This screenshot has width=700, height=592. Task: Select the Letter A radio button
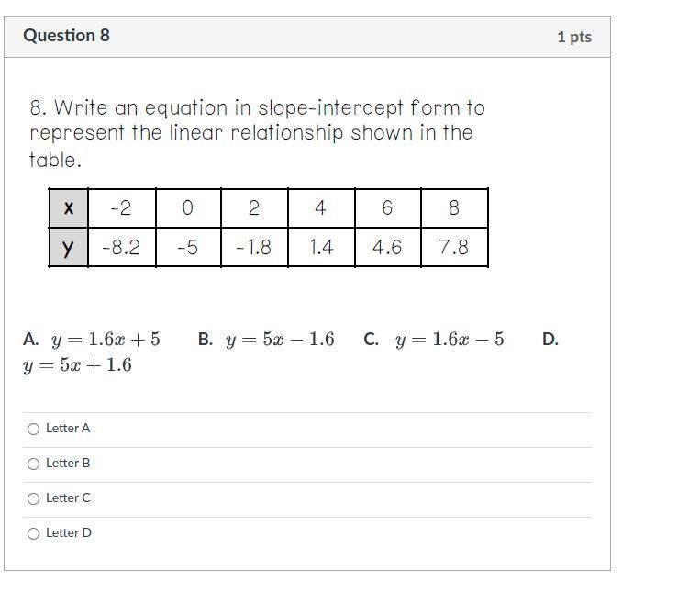point(34,429)
